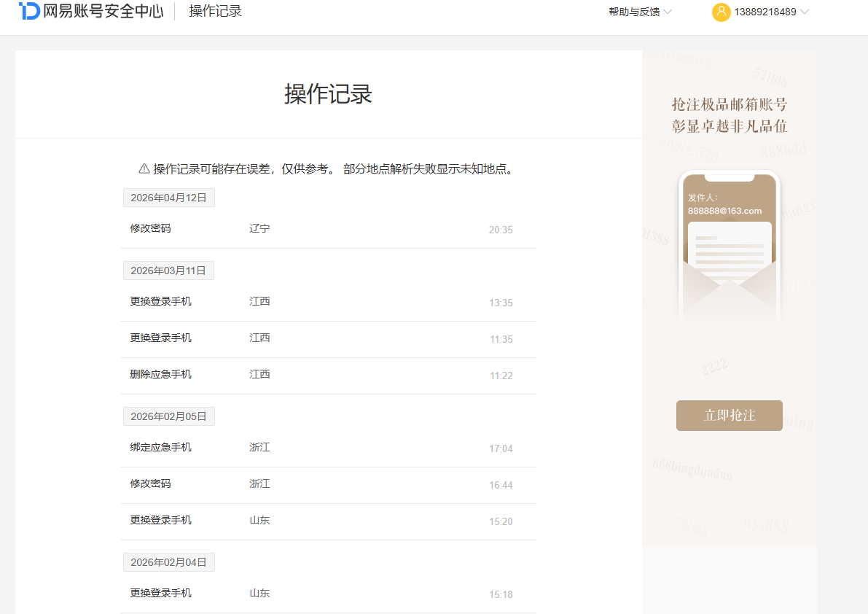Click the 11:35 timestamp
Viewport: 868px width, 614px height.
point(501,339)
